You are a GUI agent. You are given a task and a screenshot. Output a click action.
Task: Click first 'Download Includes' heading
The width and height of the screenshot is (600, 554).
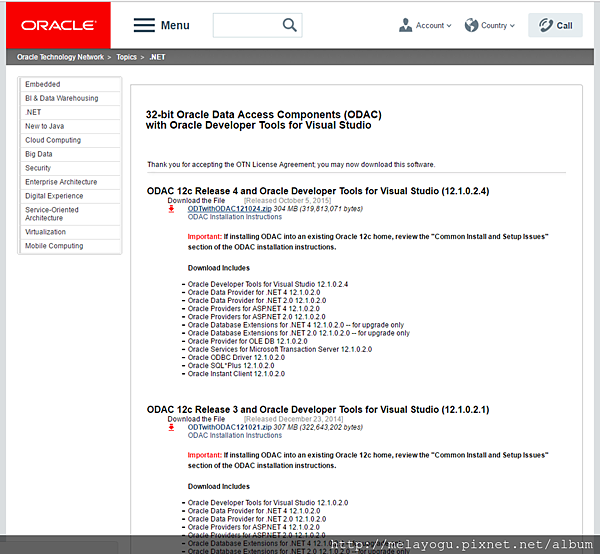coord(218,268)
